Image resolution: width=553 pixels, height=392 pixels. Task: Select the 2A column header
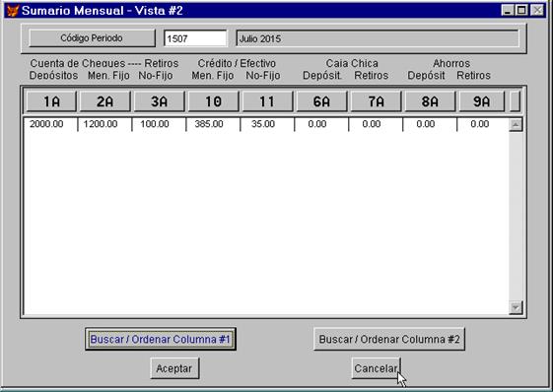click(105, 101)
